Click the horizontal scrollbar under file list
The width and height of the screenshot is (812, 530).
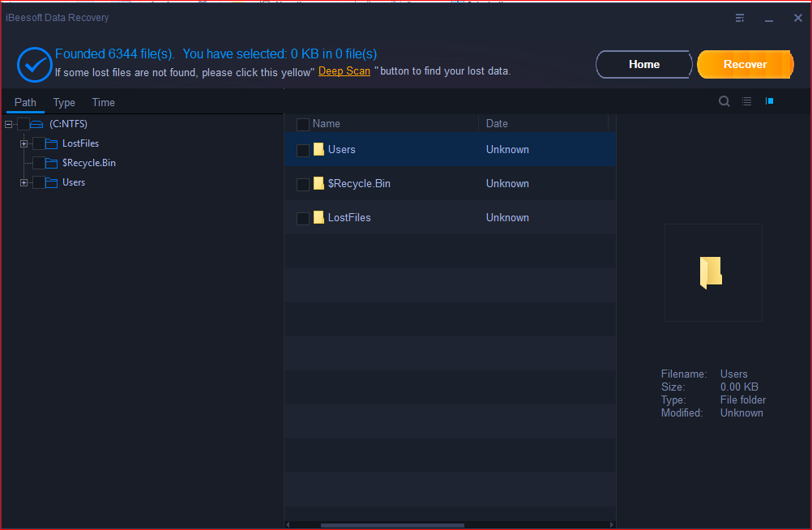[x=392, y=525]
